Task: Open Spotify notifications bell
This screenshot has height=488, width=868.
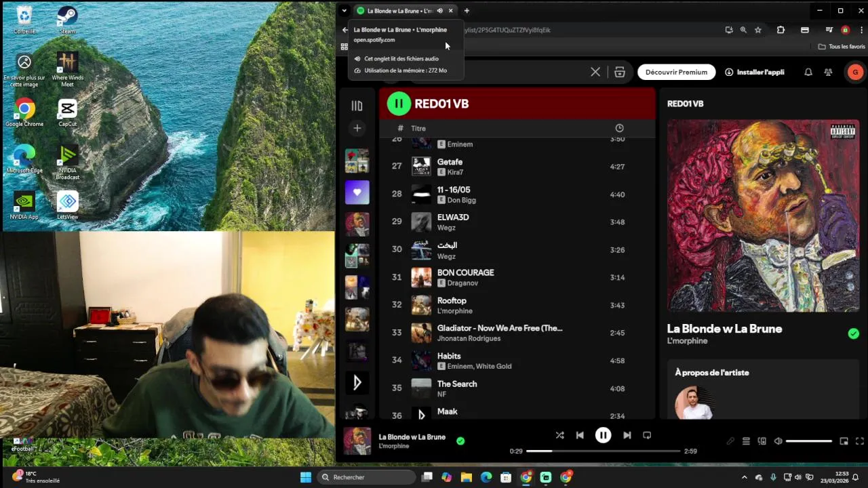Action: [808, 72]
